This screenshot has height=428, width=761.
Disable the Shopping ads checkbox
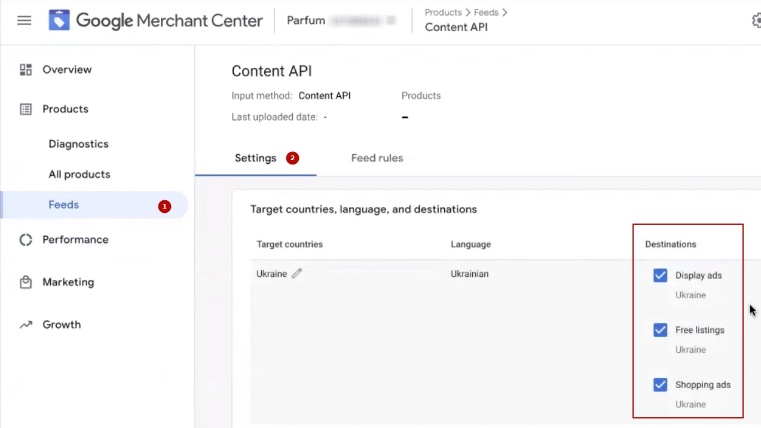point(660,385)
